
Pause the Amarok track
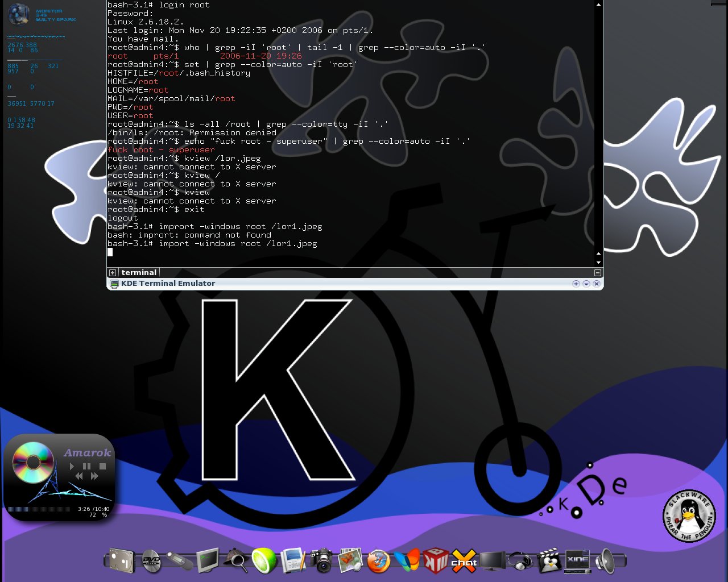[86, 466]
